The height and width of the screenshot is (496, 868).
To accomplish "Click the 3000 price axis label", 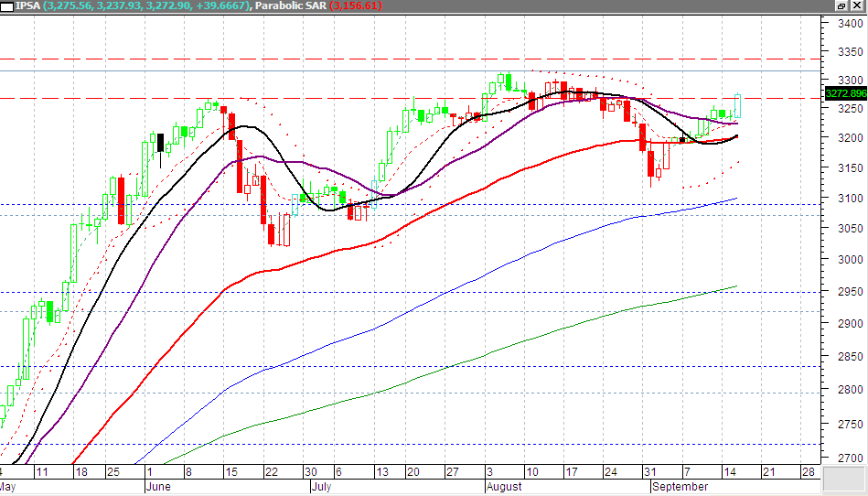I will click(851, 259).
